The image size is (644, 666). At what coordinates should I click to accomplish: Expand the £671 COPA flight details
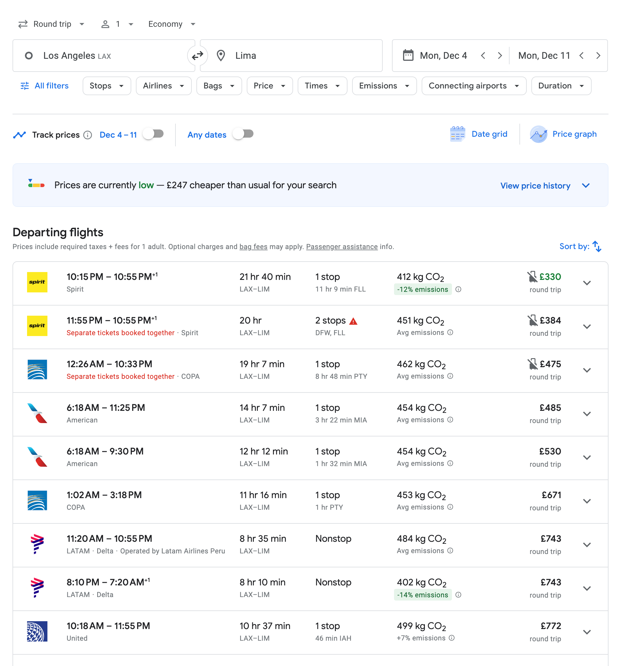coord(587,501)
